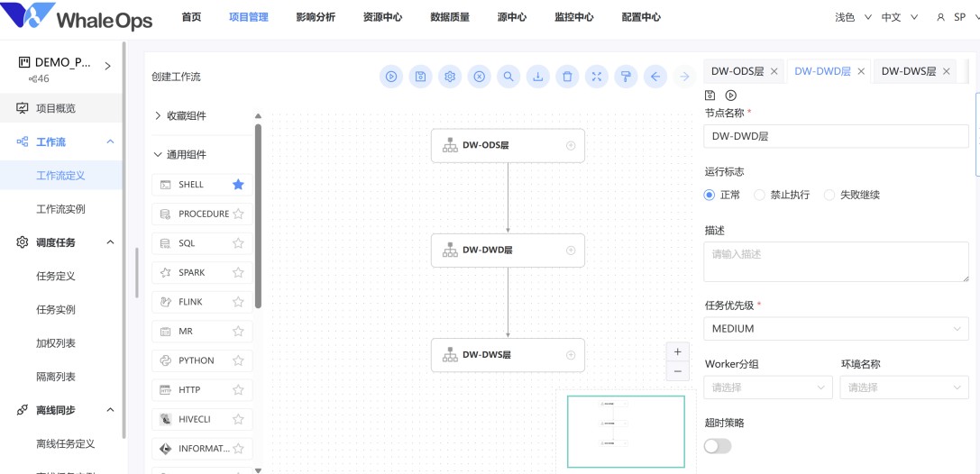Toggle the 超时策略 switch
The width and height of the screenshot is (980, 474).
[718, 446]
